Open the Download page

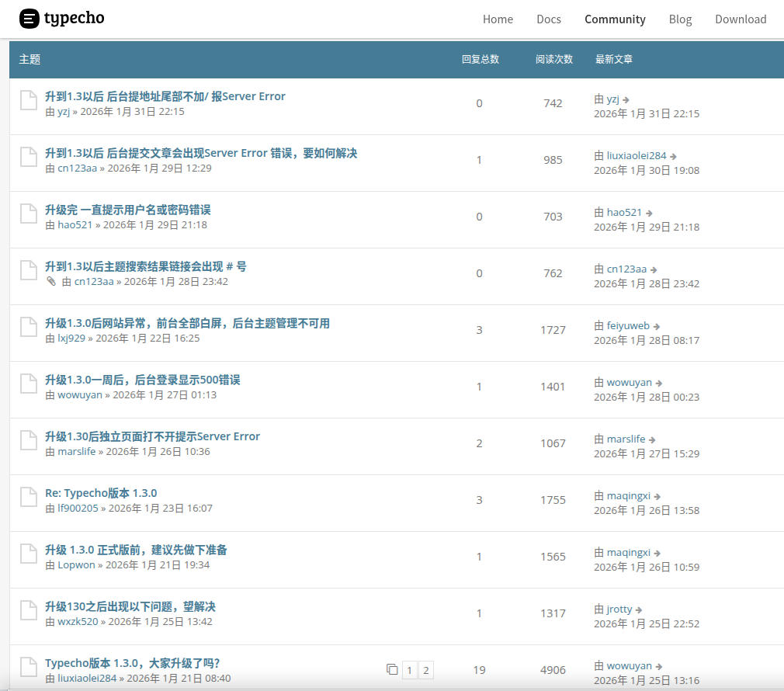[x=741, y=19]
